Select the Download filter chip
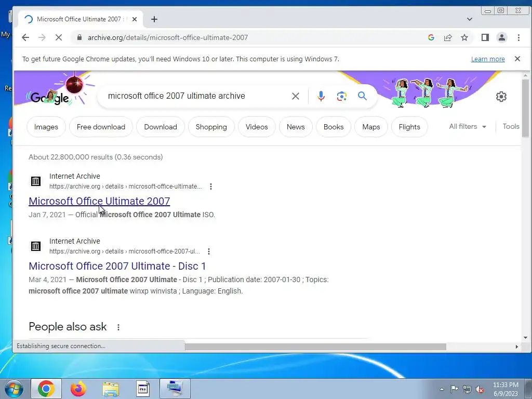This screenshot has height=399, width=532. [x=161, y=127]
